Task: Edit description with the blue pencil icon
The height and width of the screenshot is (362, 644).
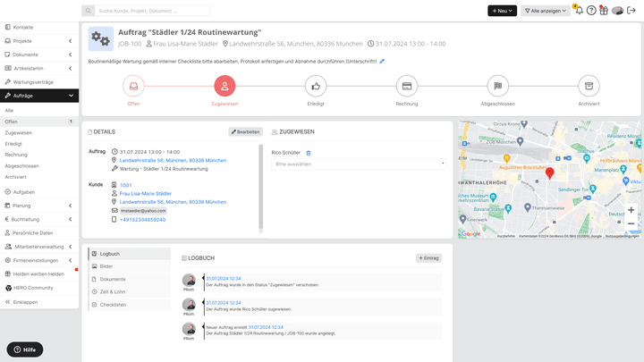Action: (382, 62)
